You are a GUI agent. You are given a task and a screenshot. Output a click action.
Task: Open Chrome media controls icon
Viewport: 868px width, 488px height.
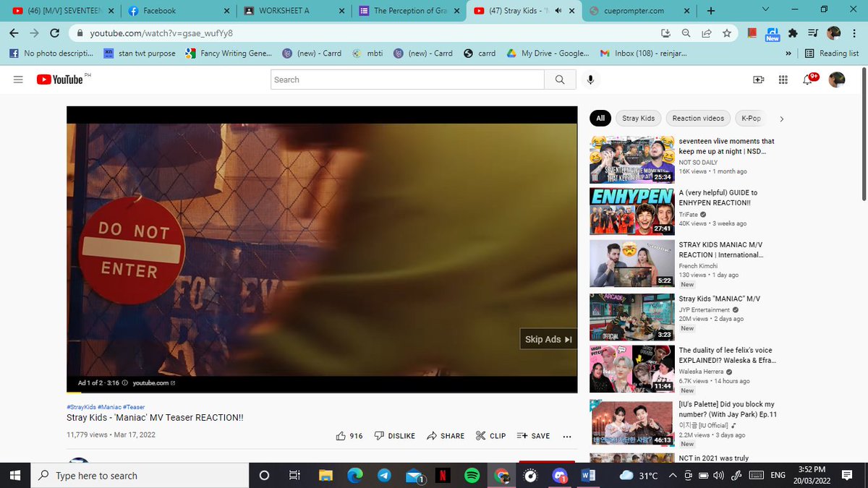pos(813,33)
